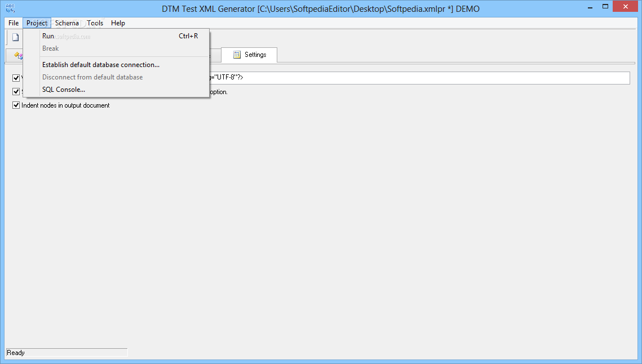Switch to the Settings tab
This screenshot has width=642, height=364.
pyautogui.click(x=249, y=55)
